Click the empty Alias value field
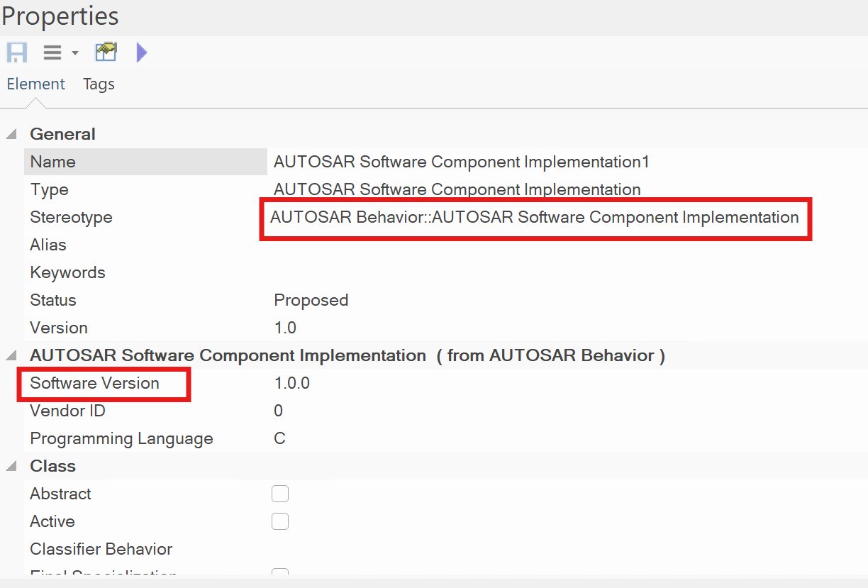This screenshot has width=868, height=588. tap(461, 245)
